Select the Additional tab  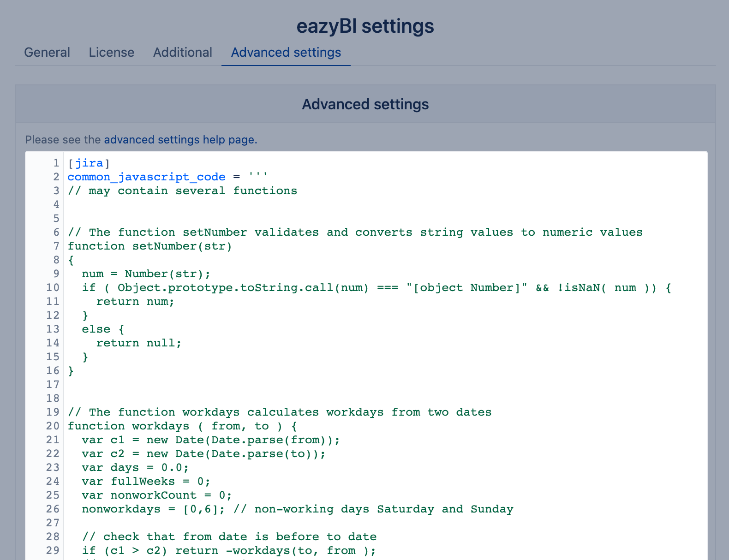tap(182, 53)
